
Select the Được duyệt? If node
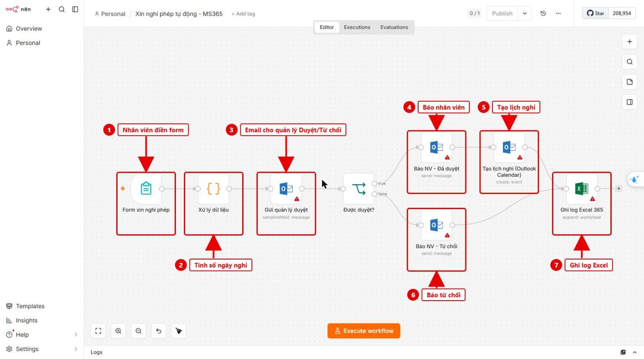click(358, 189)
